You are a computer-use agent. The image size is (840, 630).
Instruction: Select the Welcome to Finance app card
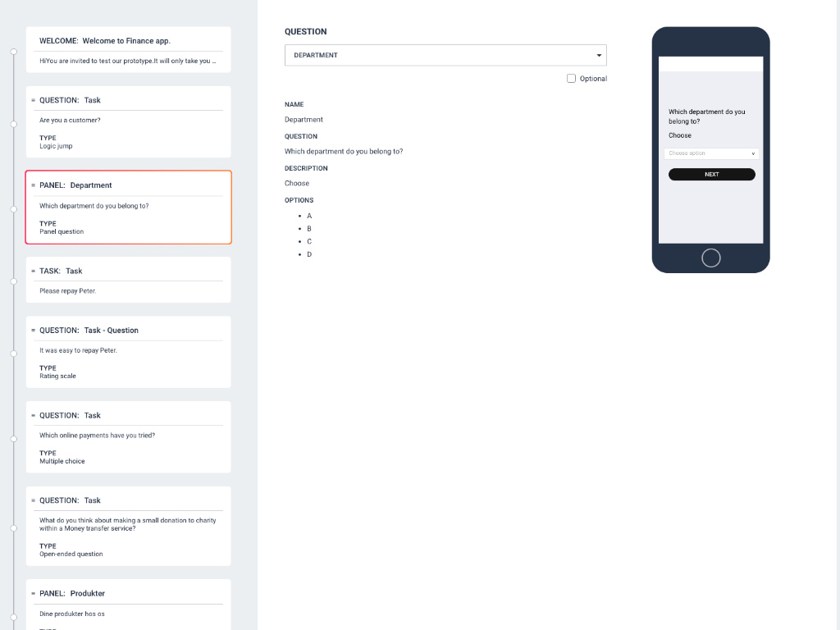pyautogui.click(x=129, y=50)
